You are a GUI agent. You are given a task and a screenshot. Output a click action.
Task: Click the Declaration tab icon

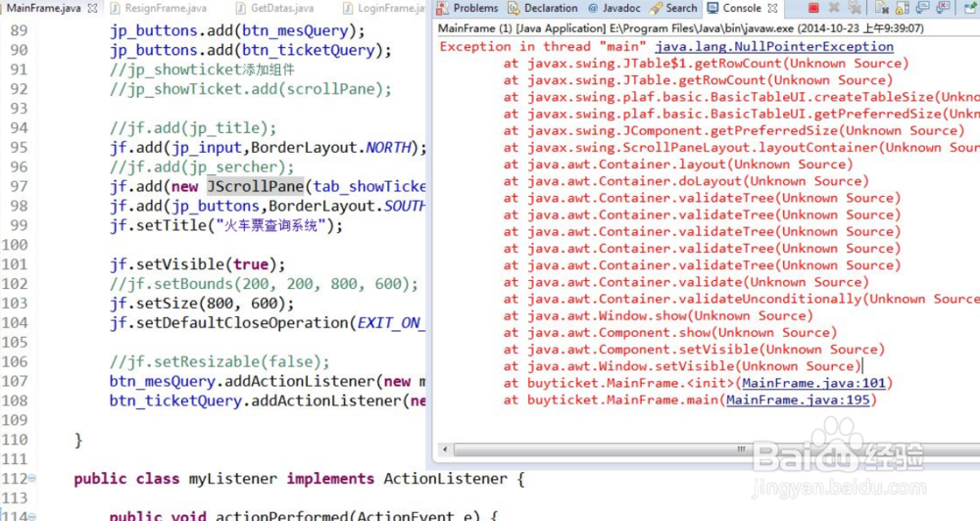pos(514,8)
